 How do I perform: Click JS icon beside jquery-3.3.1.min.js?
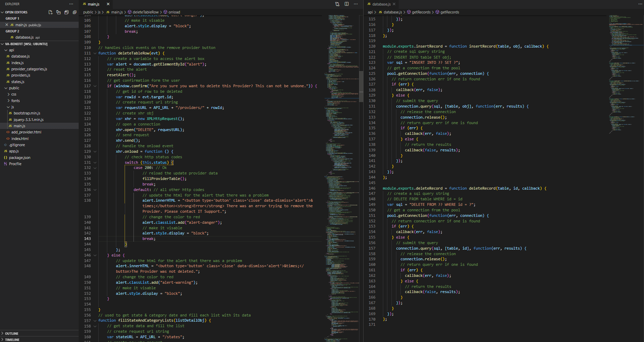tap(10, 120)
